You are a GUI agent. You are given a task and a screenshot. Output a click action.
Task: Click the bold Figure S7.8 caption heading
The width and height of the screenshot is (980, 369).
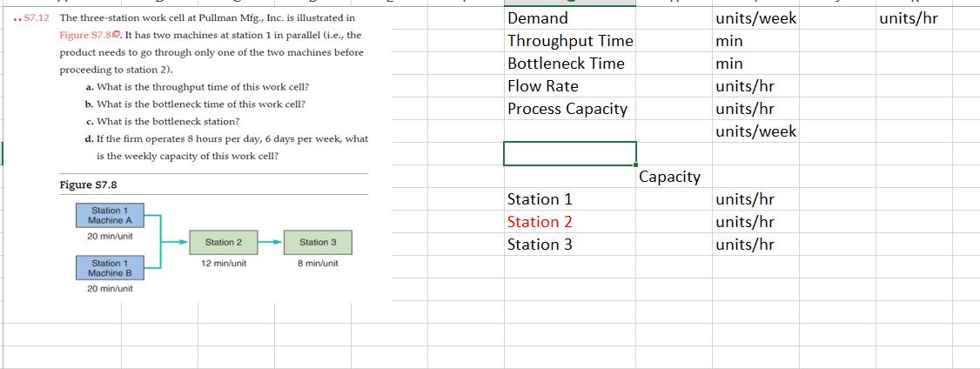88,185
